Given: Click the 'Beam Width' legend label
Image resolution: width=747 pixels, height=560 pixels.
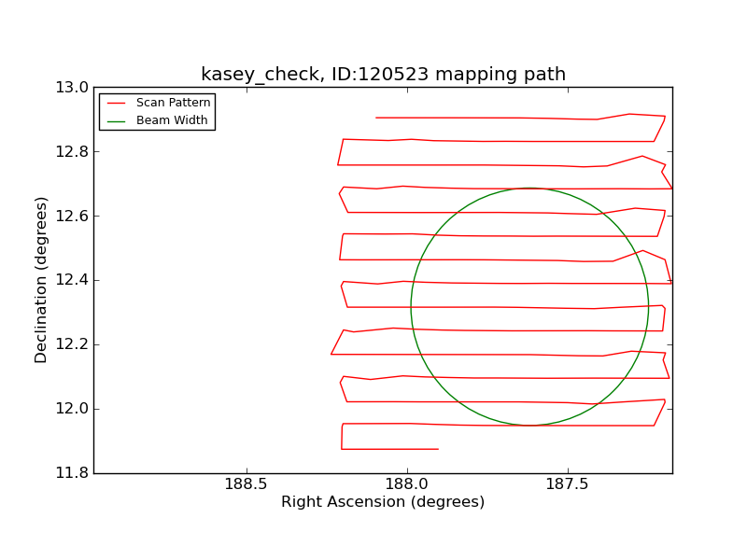Looking at the screenshot, I should click(x=172, y=120).
